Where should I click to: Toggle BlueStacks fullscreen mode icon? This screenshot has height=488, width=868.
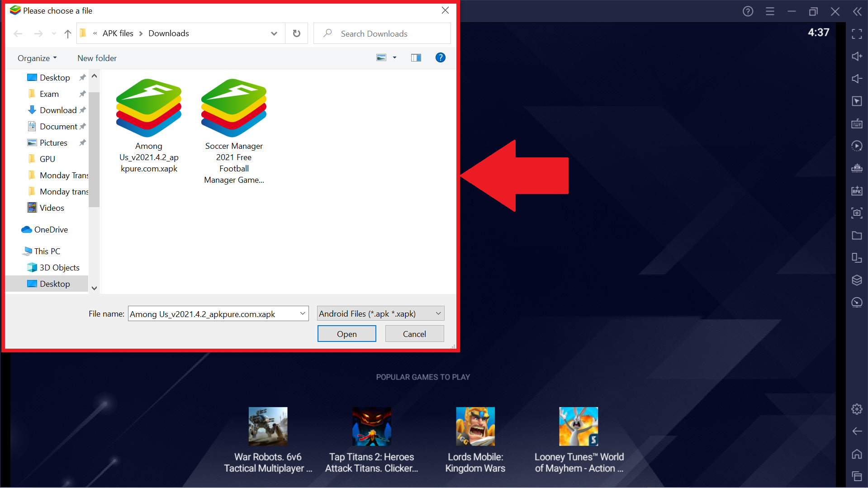point(857,34)
